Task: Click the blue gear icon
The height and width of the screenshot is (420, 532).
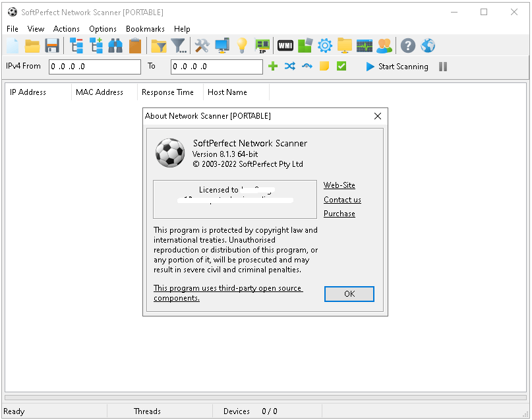Action: 325,45
